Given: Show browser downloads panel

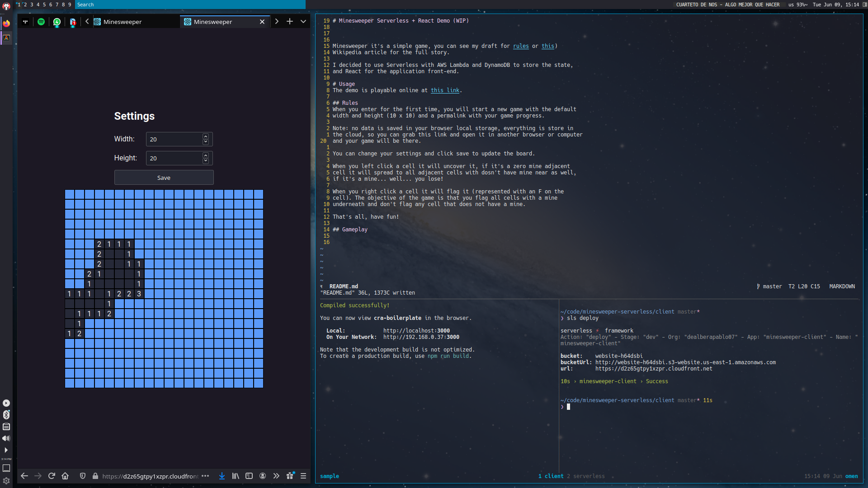Looking at the screenshot, I should 222,476.
